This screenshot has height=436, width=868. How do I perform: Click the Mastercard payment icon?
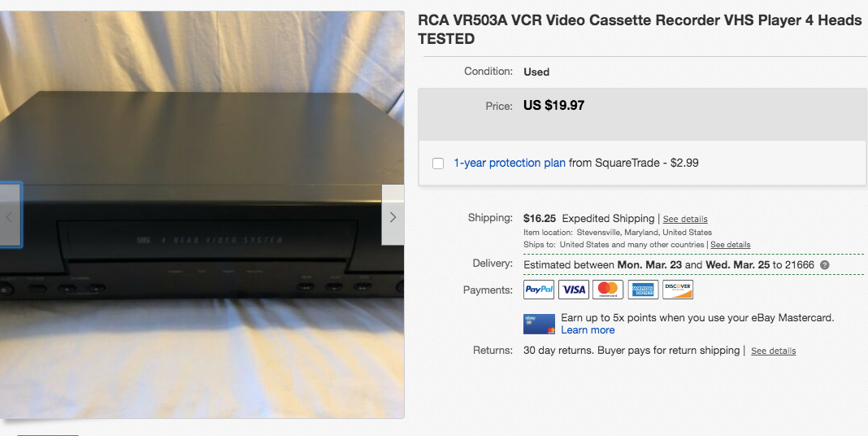pyautogui.click(x=608, y=290)
